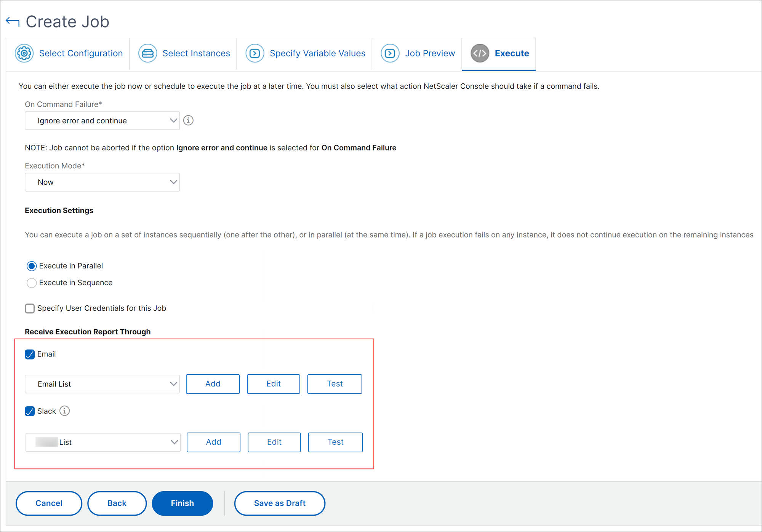Switch to Specify Variable Values tab
The image size is (762, 532).
click(305, 54)
